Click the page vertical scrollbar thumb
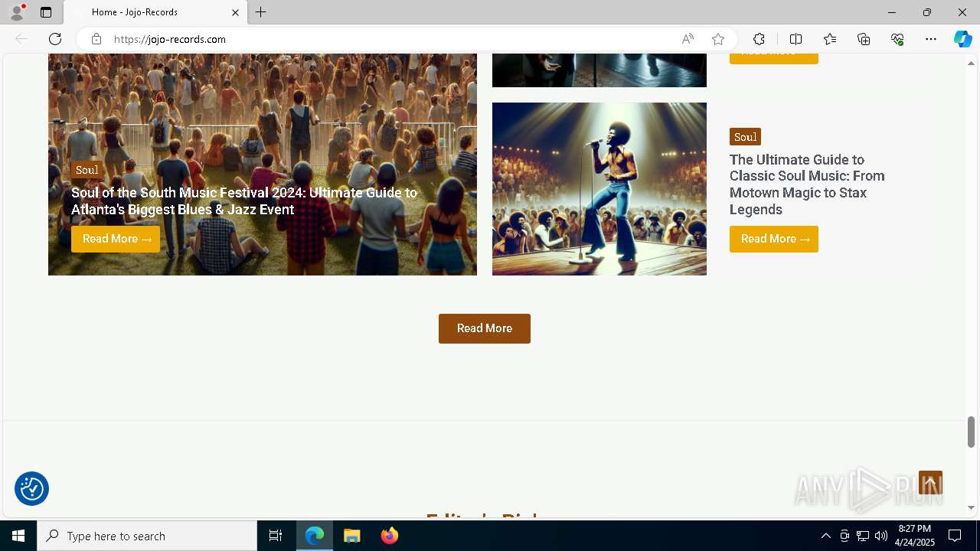 [x=971, y=432]
